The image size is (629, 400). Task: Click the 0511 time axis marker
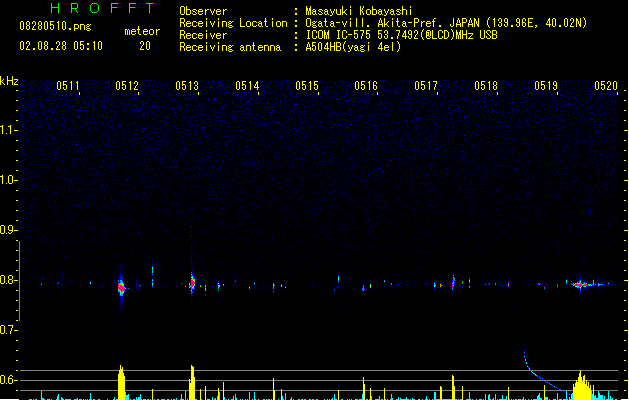68,86
